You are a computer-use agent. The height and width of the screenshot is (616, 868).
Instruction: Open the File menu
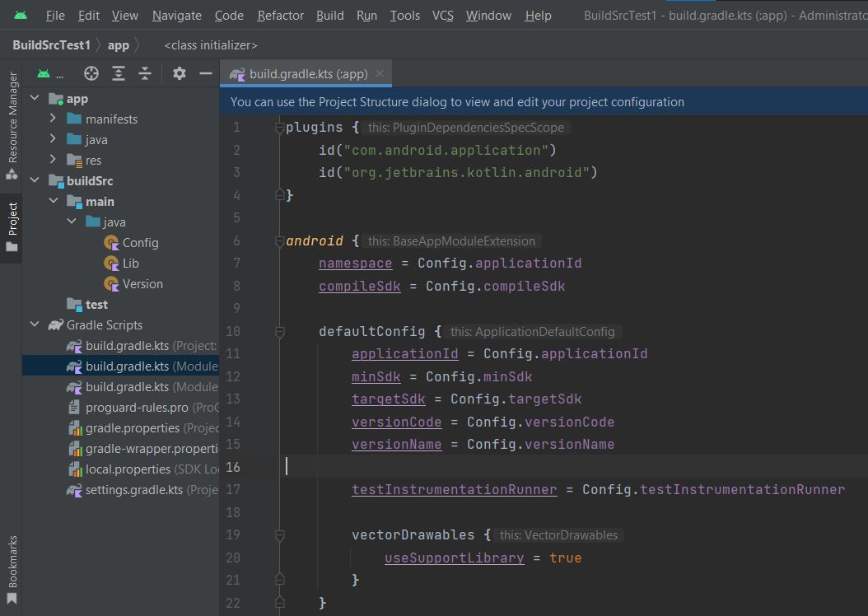click(55, 16)
